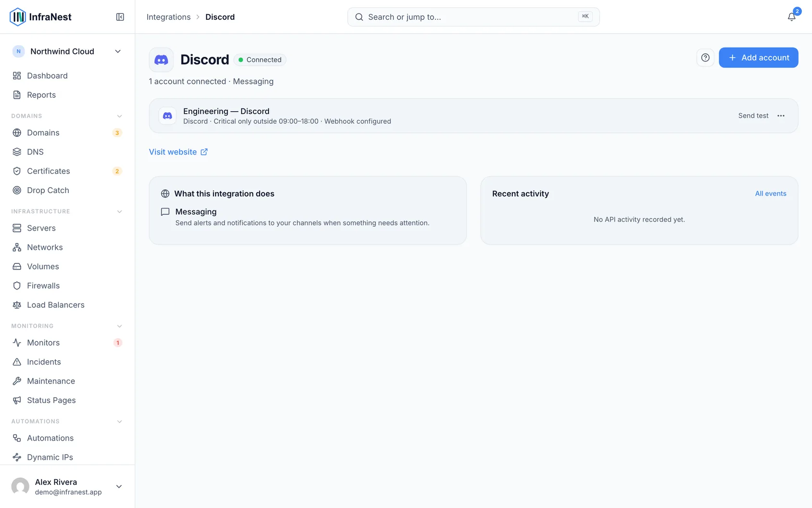Open All events link
This screenshot has width=812, height=508.
(x=770, y=194)
